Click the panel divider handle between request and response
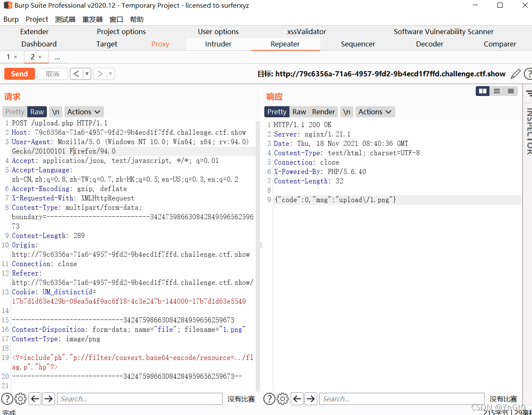 (x=261, y=245)
